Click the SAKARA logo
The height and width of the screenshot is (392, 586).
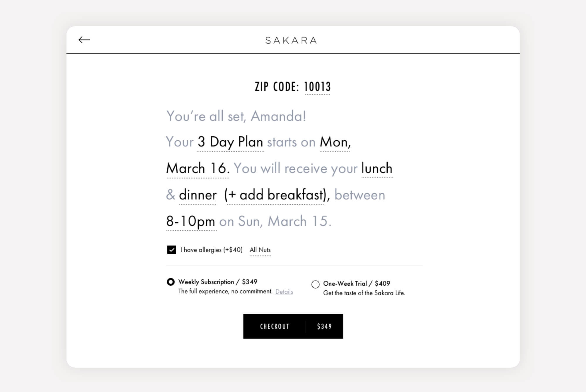click(x=291, y=40)
